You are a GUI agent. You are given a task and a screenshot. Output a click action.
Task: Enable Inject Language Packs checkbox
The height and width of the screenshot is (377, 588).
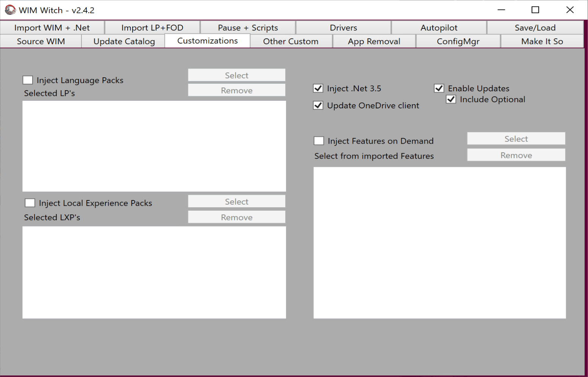click(28, 80)
